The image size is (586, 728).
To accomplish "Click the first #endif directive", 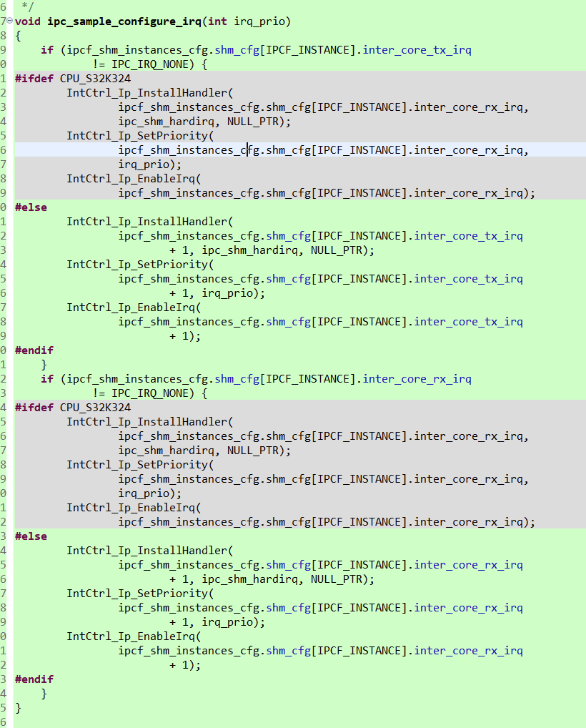I will coord(34,350).
